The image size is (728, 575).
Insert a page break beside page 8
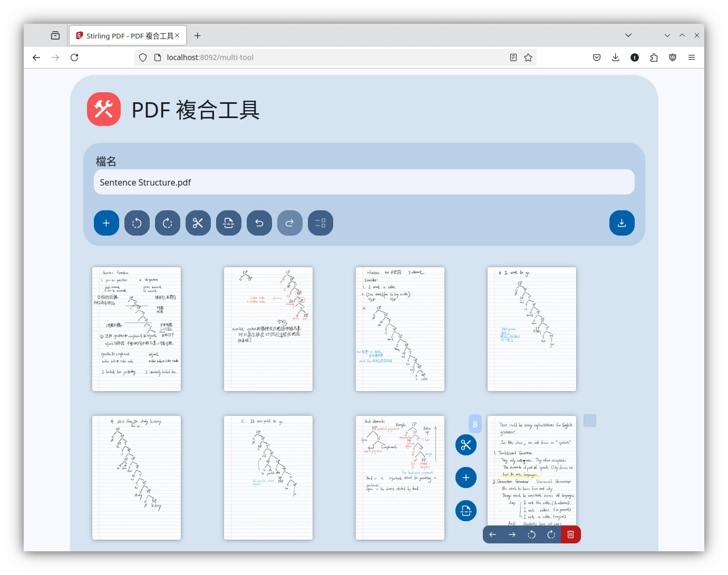point(466,510)
